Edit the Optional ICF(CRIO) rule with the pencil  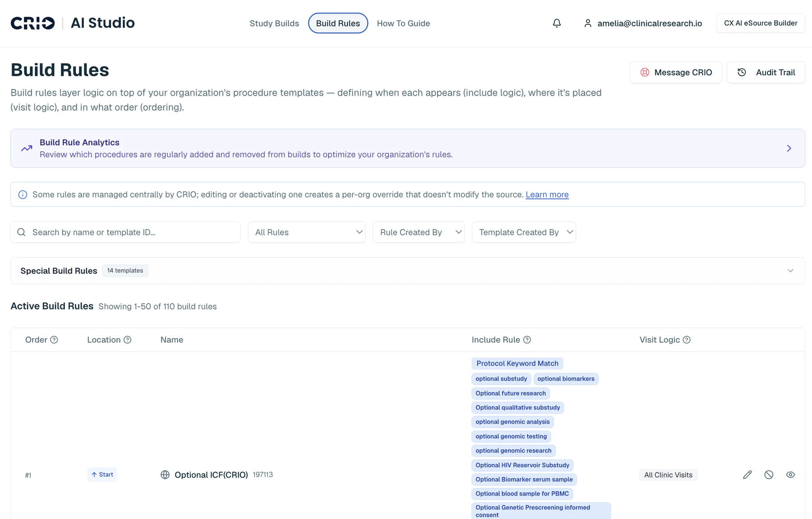pyautogui.click(x=747, y=475)
